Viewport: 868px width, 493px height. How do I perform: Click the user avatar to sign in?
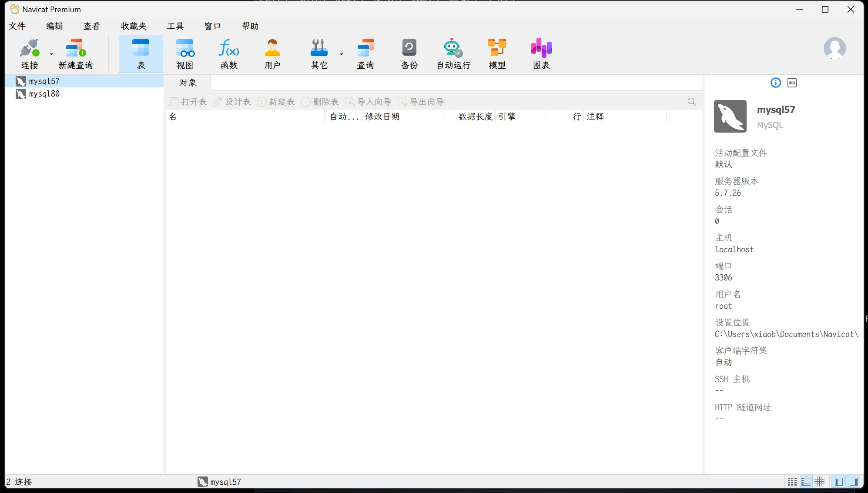point(834,48)
